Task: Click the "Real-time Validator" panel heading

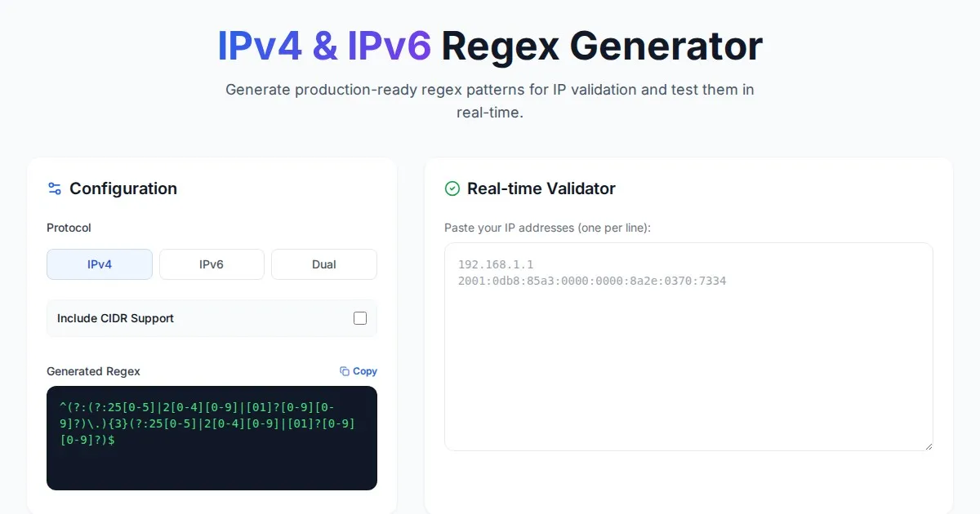Action: click(x=541, y=188)
